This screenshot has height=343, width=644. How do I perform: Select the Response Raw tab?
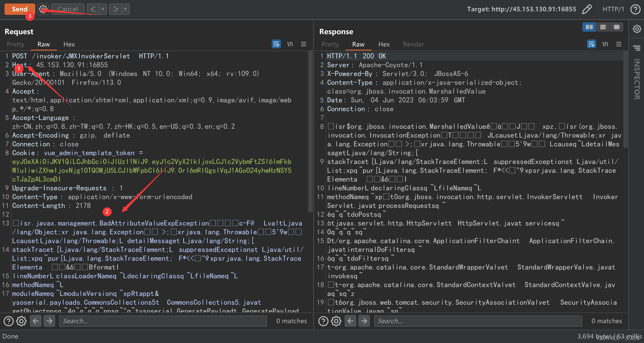point(358,44)
